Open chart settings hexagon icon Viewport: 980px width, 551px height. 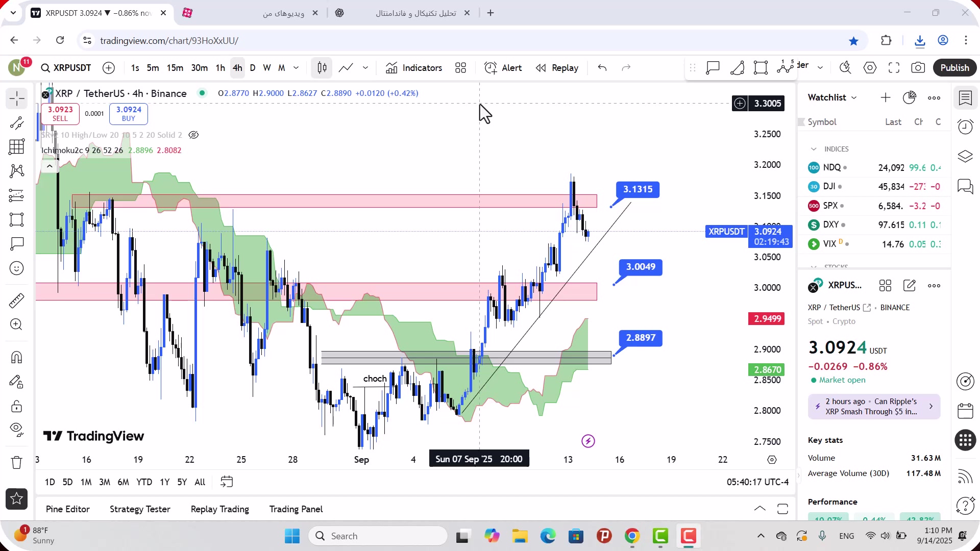870,68
